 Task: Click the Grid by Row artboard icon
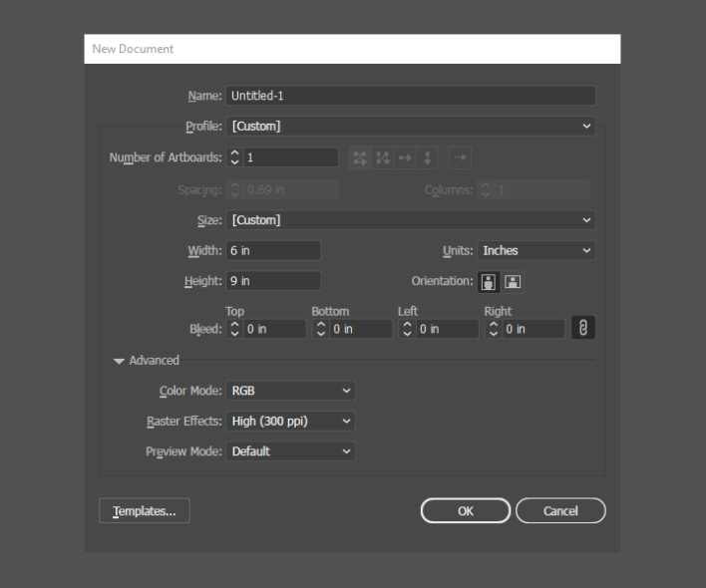tap(360, 157)
